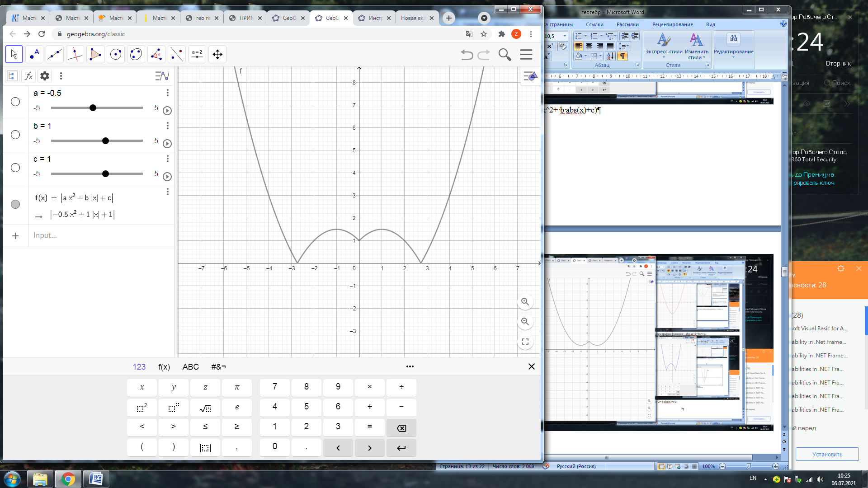
Task: Open the graphics view style bar
Action: 530,76
